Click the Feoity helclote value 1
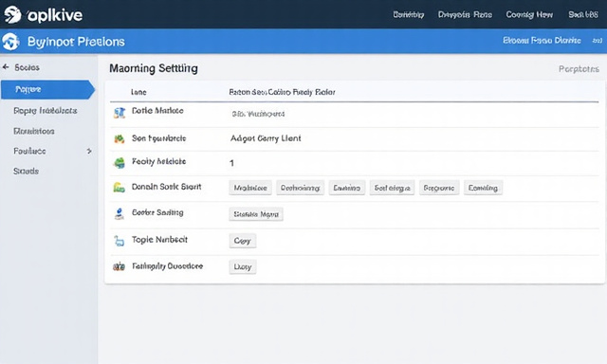The image size is (607, 364). click(231, 163)
